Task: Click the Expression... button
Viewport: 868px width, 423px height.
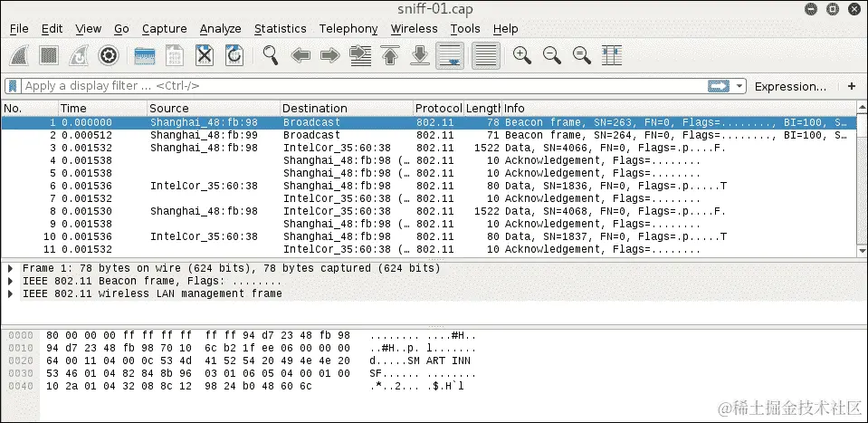Action: (x=790, y=86)
